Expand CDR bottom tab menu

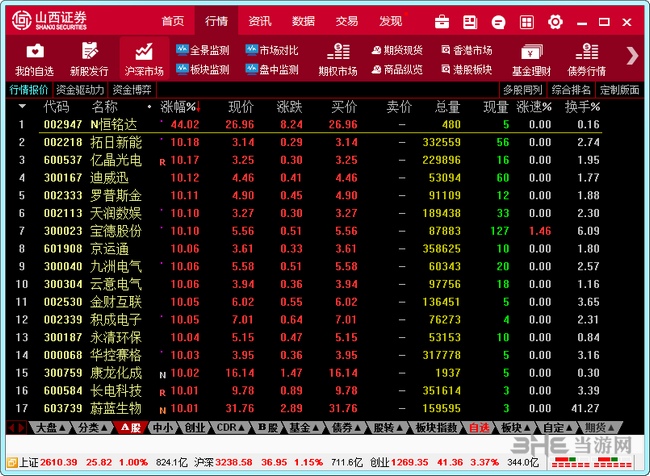coord(230,427)
